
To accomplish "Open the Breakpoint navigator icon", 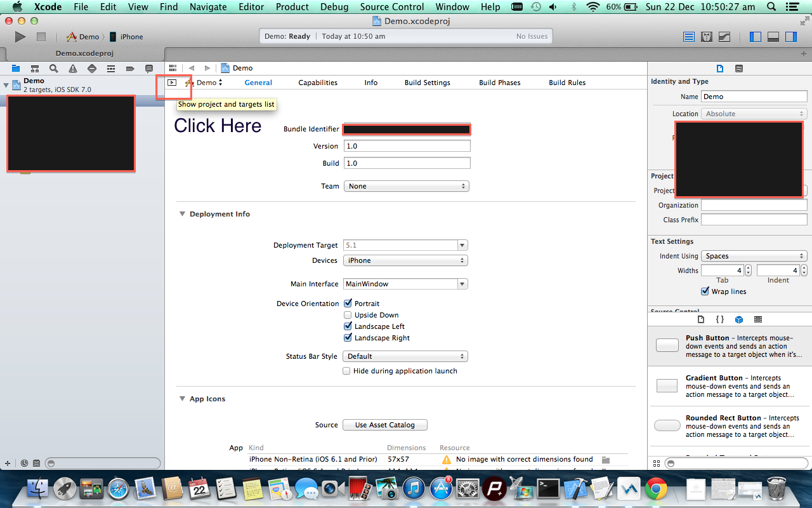I will [x=130, y=69].
